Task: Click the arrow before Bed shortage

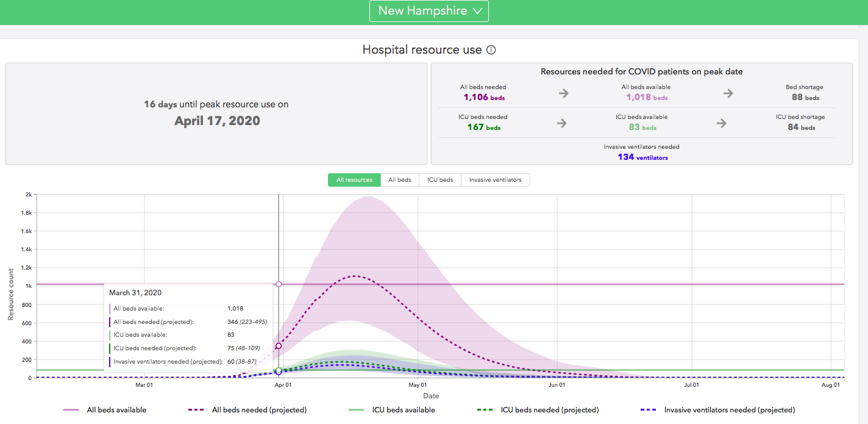Action: click(x=728, y=93)
